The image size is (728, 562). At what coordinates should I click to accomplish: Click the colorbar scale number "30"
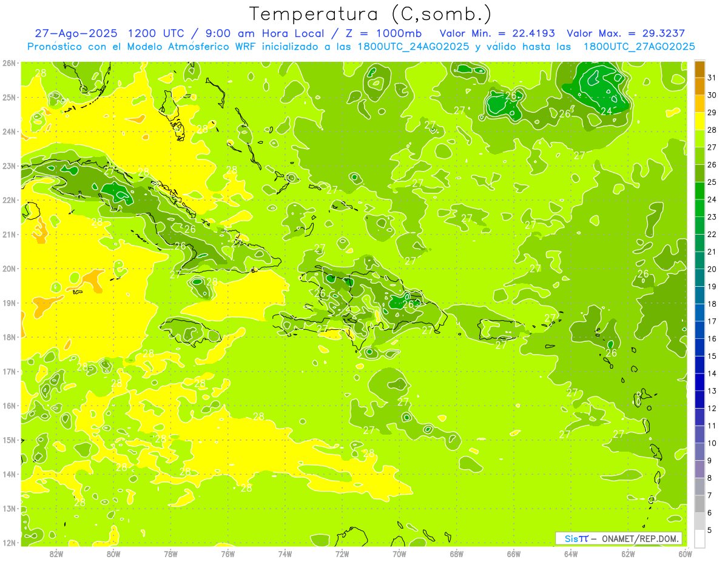(x=712, y=95)
